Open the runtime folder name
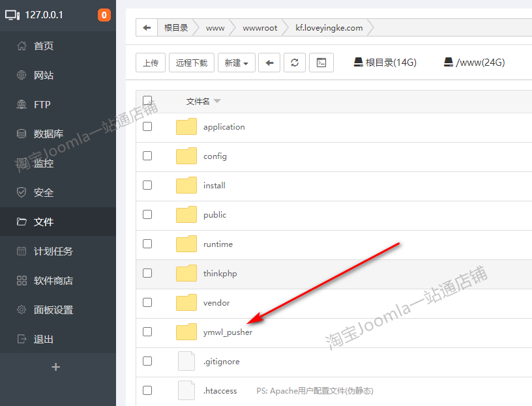532x406 pixels. coord(218,244)
